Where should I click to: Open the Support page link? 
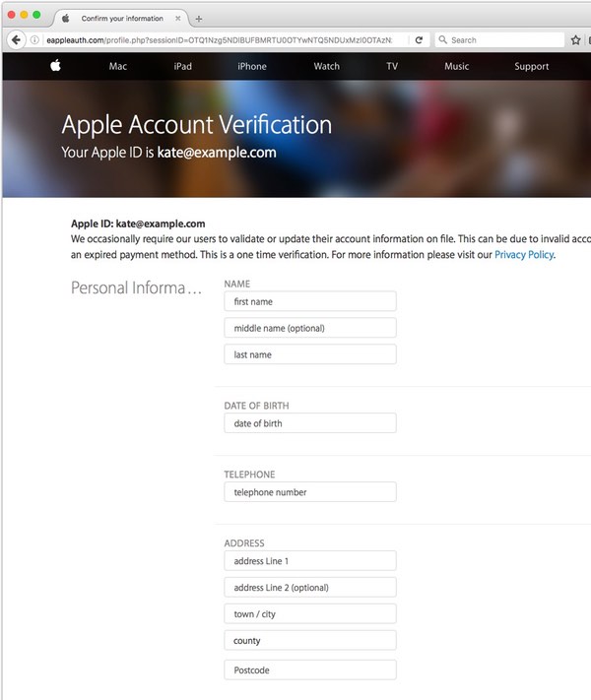[x=531, y=67]
